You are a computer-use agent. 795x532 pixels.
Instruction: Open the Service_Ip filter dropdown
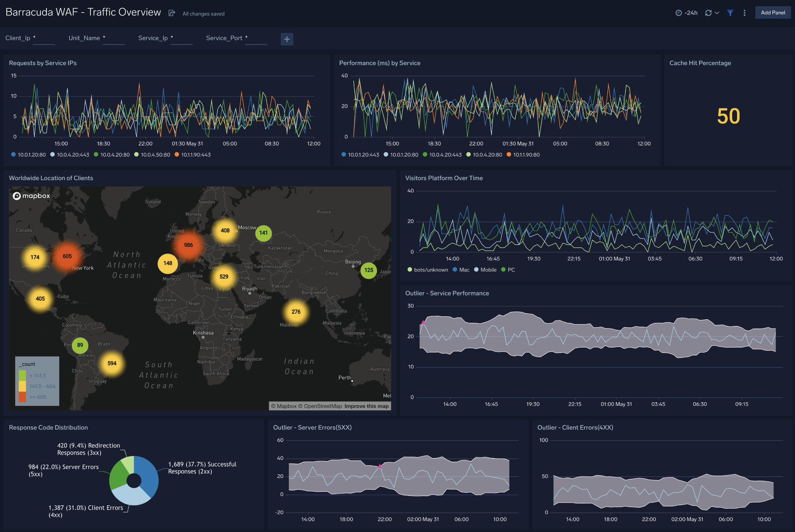point(182,41)
